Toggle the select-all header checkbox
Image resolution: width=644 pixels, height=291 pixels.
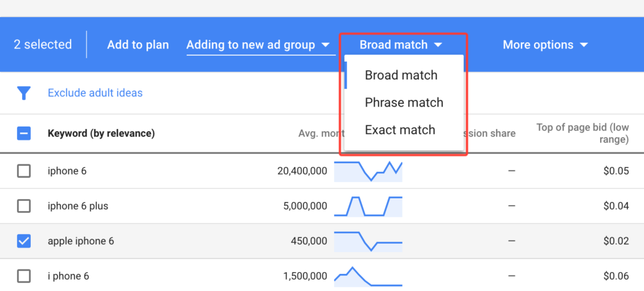[24, 134]
